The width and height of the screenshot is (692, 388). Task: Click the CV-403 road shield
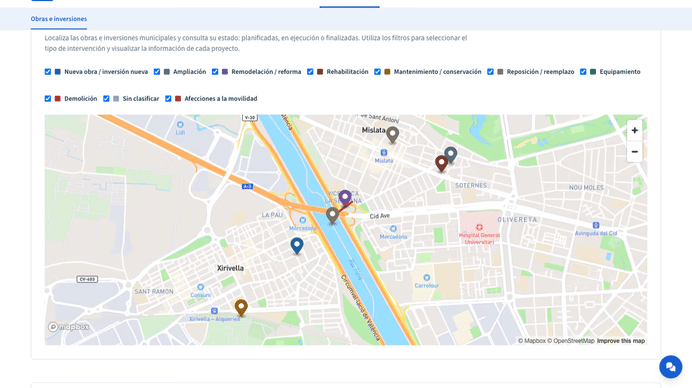[x=87, y=279]
